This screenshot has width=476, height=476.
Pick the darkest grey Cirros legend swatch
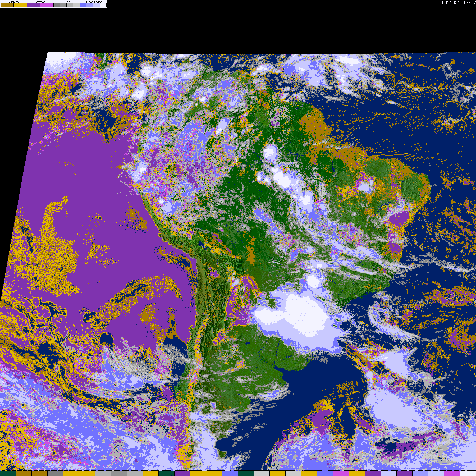pyautogui.click(x=57, y=5)
